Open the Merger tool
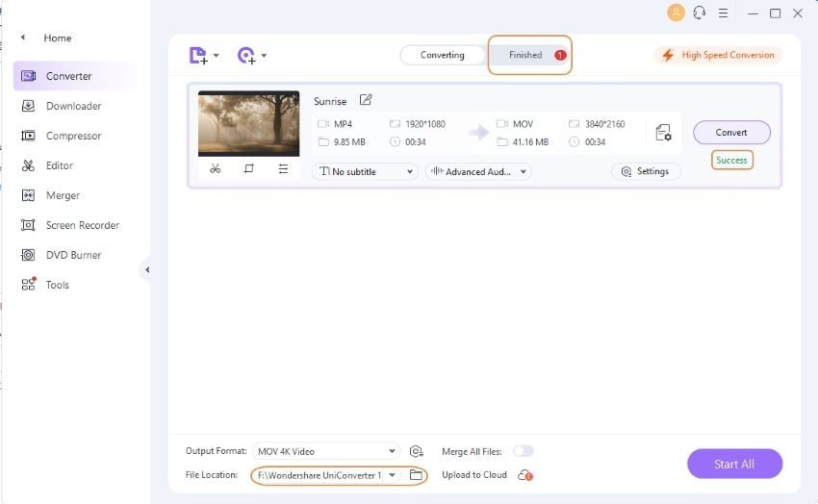Viewport: 818px width, 504px height. point(64,195)
